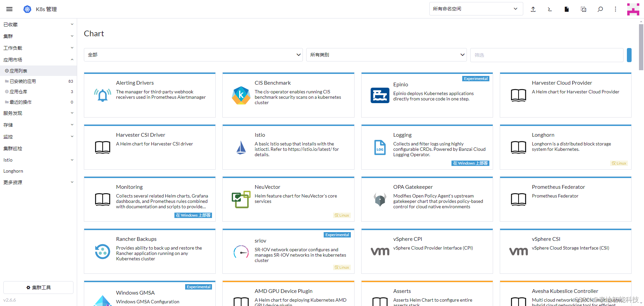Open the 全部 repository filter dropdown
The width and height of the screenshot is (644, 306).
pos(193,55)
